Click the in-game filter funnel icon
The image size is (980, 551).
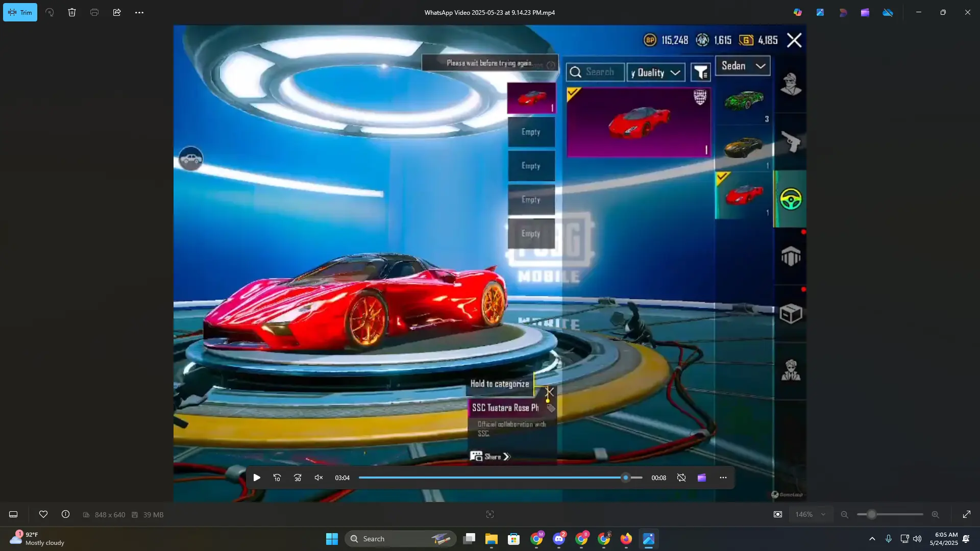(701, 72)
